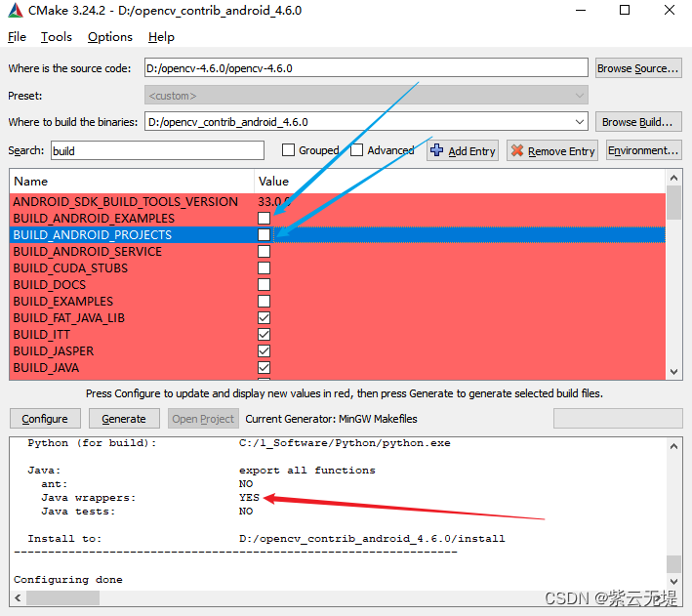Click the Browse Build button
Screen dimensions: 692x616
coord(638,122)
